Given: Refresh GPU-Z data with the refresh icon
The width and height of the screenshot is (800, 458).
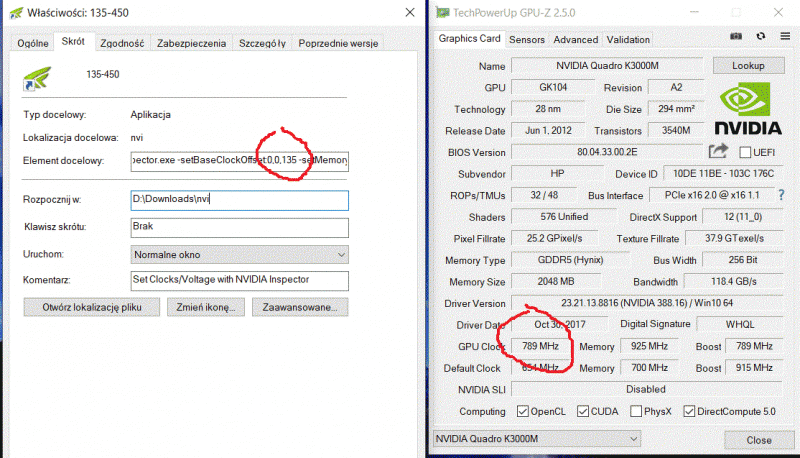Looking at the screenshot, I should [x=761, y=36].
